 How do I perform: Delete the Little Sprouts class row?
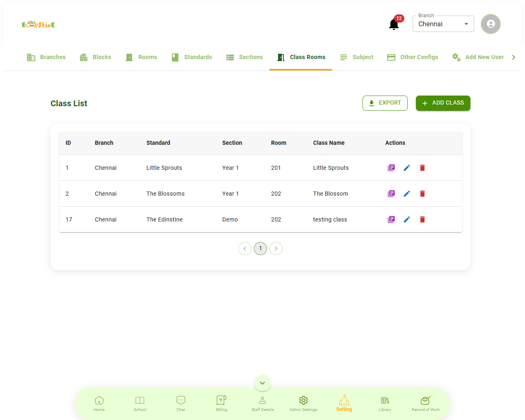coord(422,168)
